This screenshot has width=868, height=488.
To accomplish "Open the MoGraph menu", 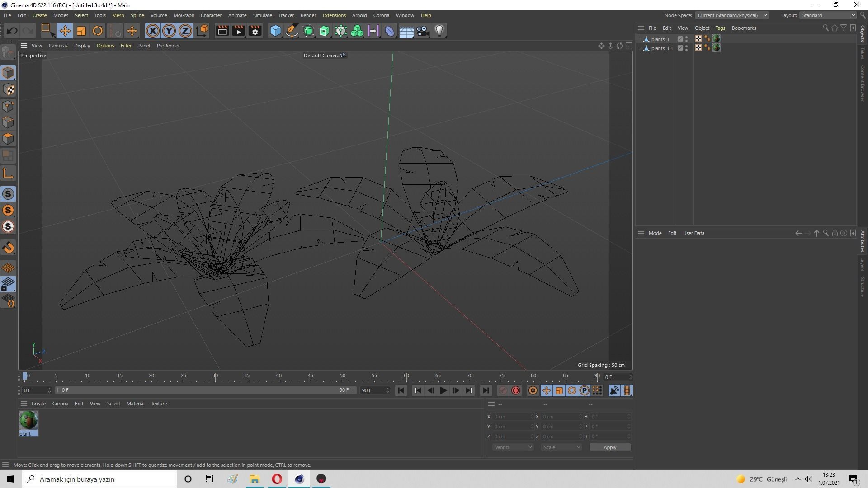I will 184,15.
